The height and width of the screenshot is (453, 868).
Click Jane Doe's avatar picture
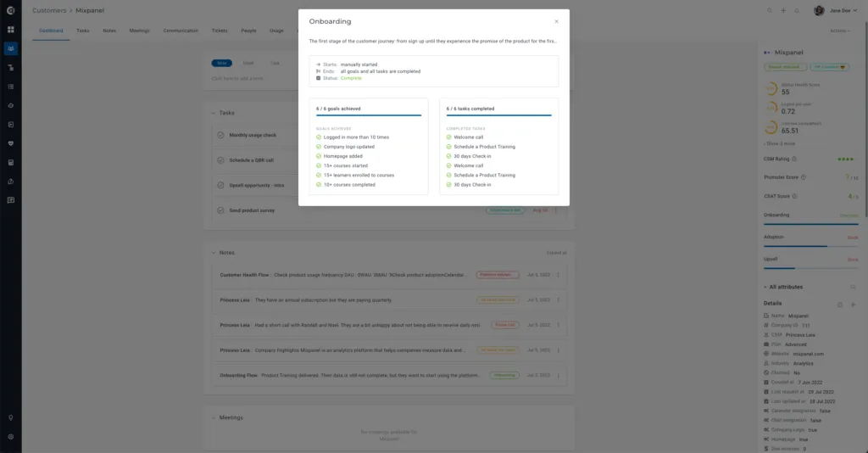[x=819, y=10]
